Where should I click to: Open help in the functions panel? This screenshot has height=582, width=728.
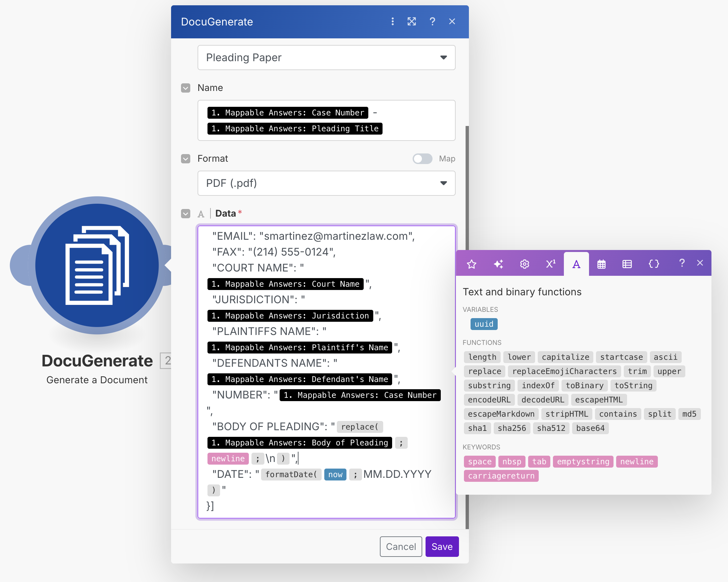click(682, 263)
